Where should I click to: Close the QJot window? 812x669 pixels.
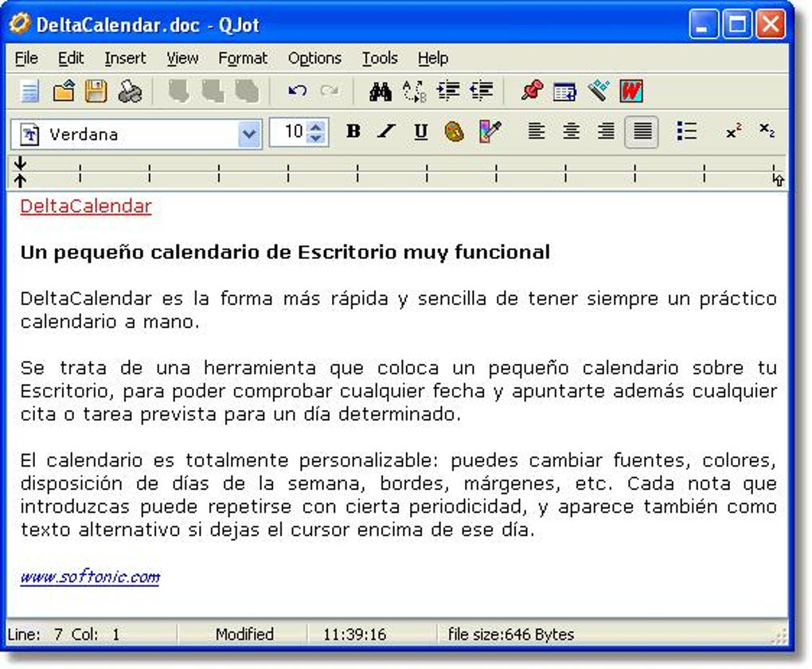771,24
